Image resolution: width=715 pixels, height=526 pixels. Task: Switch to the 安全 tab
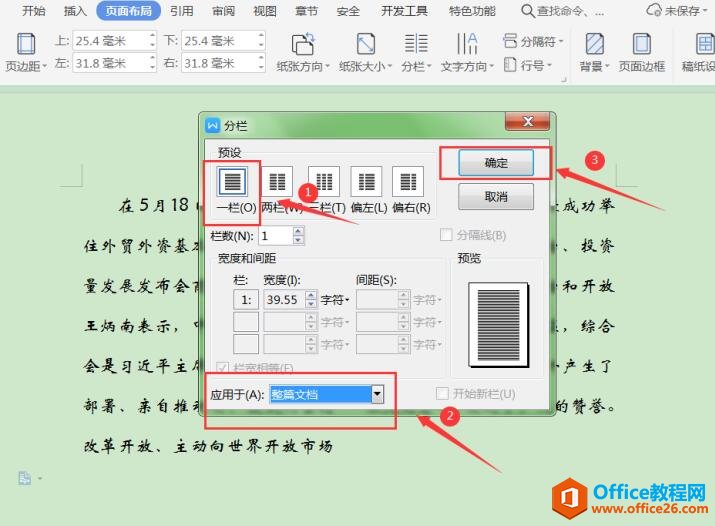pyautogui.click(x=348, y=10)
